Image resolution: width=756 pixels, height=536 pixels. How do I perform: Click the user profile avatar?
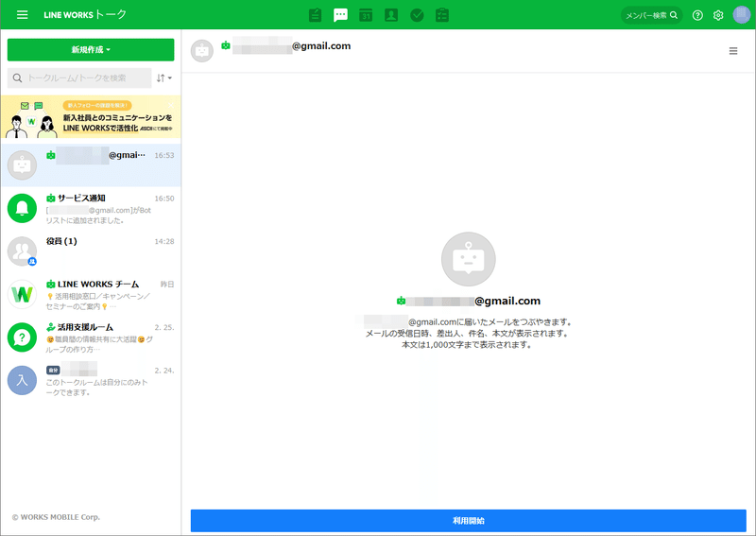[742, 15]
